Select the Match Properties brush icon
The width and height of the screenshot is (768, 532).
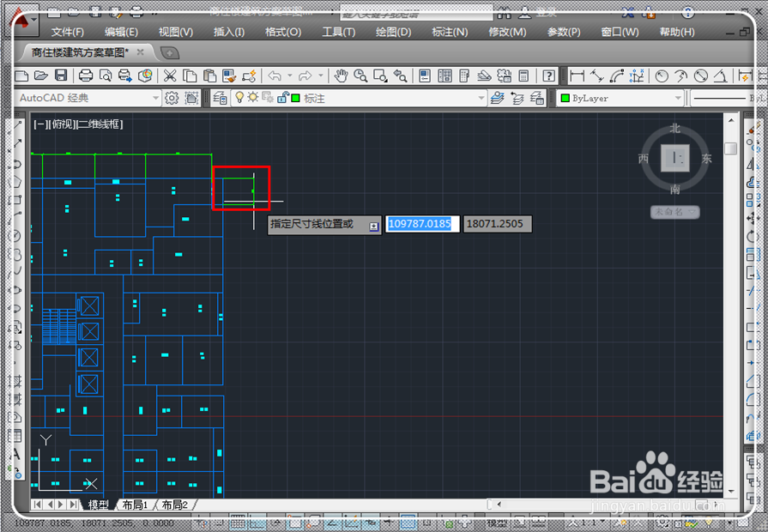pyautogui.click(x=229, y=76)
